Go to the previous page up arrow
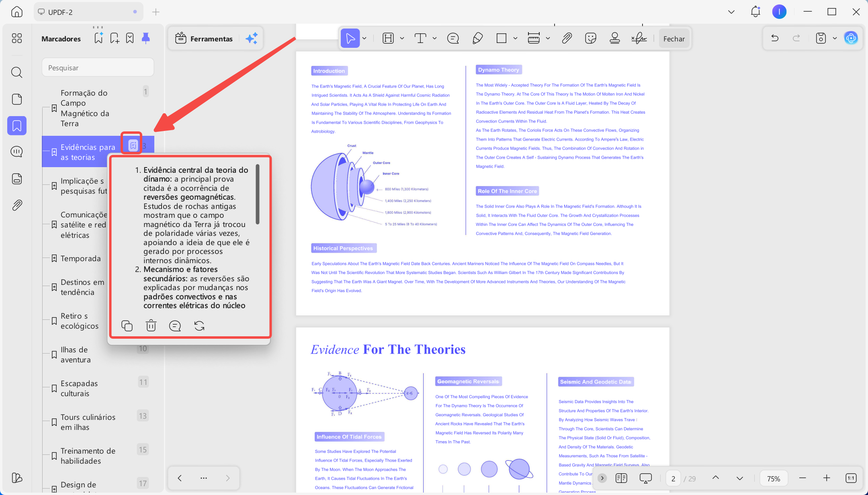Image resolution: width=868 pixels, height=495 pixels. [x=716, y=478]
